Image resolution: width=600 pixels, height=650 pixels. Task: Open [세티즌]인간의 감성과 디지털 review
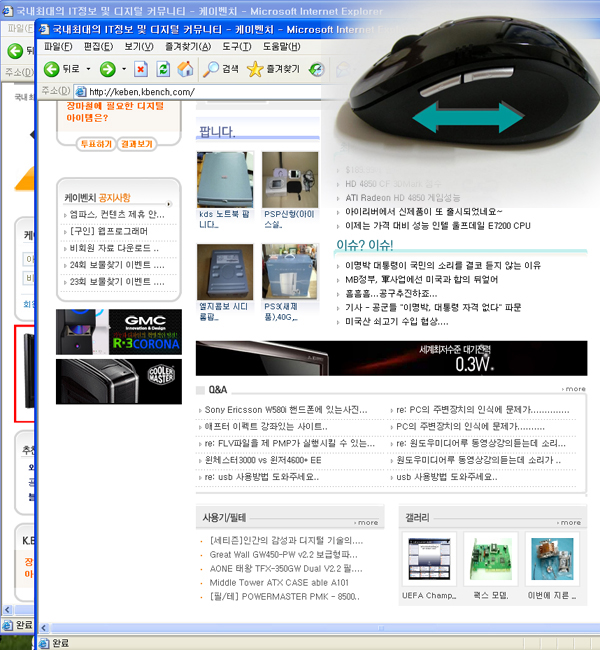pos(286,541)
